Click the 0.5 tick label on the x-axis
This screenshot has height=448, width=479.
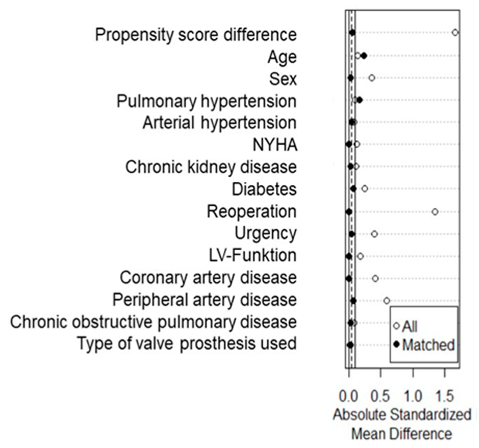[380, 396]
